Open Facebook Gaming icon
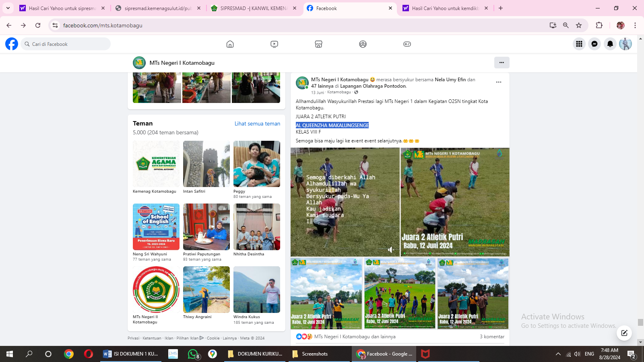The image size is (644, 362). (407, 44)
